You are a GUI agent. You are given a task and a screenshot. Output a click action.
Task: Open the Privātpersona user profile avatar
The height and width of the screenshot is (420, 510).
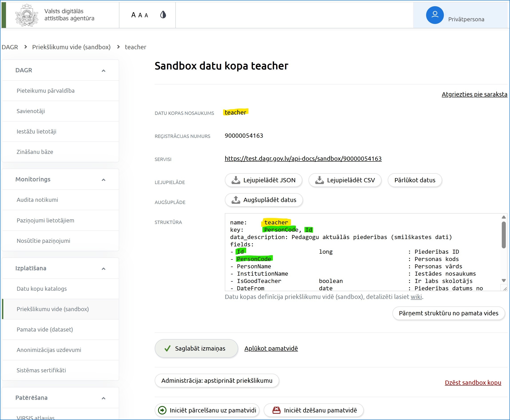coord(435,15)
